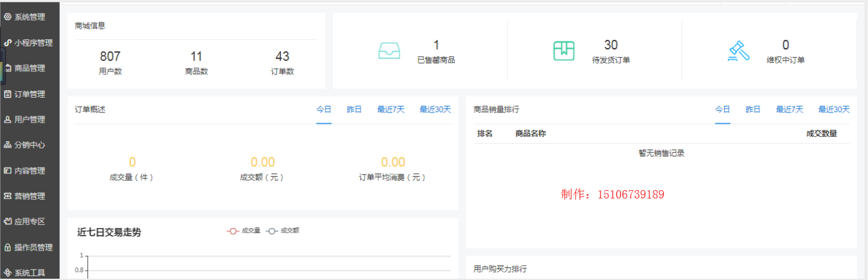Click the 用户管理 person icon

pyautogui.click(x=8, y=119)
